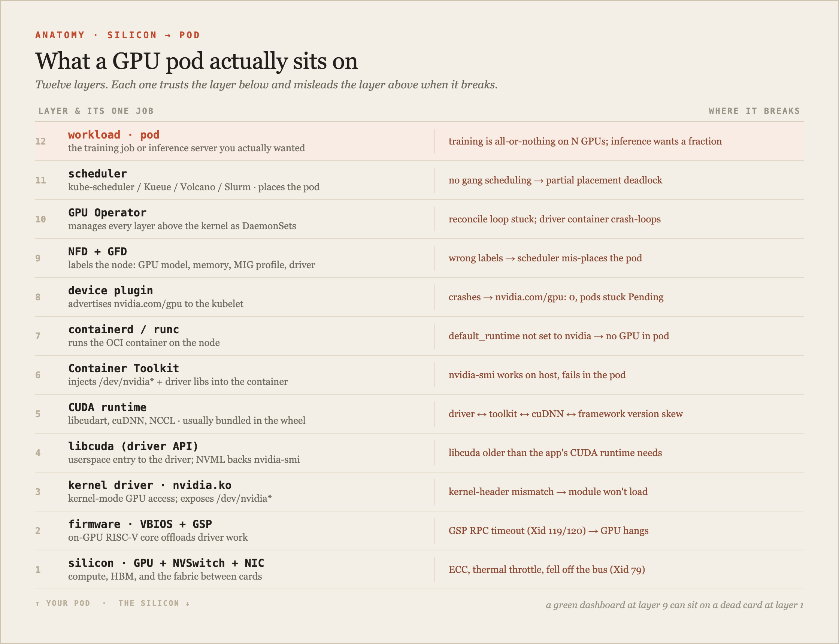Click the 'WHERE IT BREAKS' column header
Viewport: 839px width, 644px height.
754,111
